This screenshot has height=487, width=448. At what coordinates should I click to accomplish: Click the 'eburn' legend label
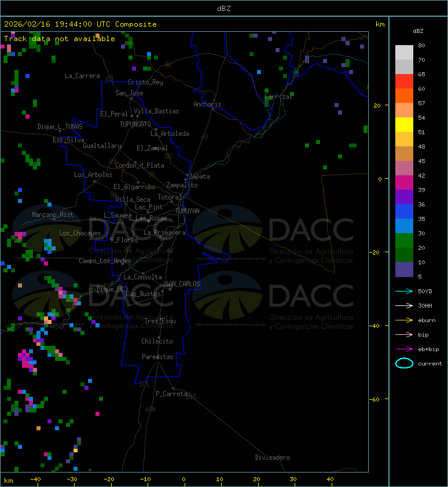pyautogui.click(x=427, y=320)
